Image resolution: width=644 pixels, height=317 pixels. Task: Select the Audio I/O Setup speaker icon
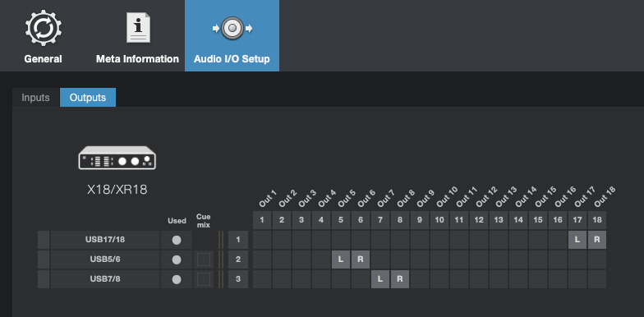pos(232,28)
